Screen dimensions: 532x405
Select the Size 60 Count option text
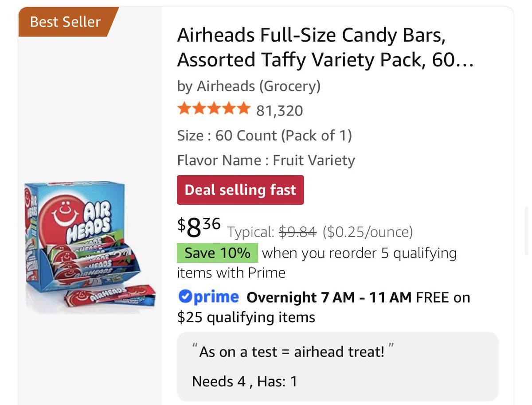(264, 135)
